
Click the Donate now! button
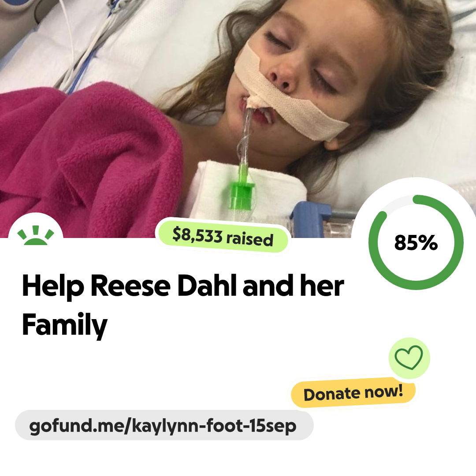(x=353, y=393)
